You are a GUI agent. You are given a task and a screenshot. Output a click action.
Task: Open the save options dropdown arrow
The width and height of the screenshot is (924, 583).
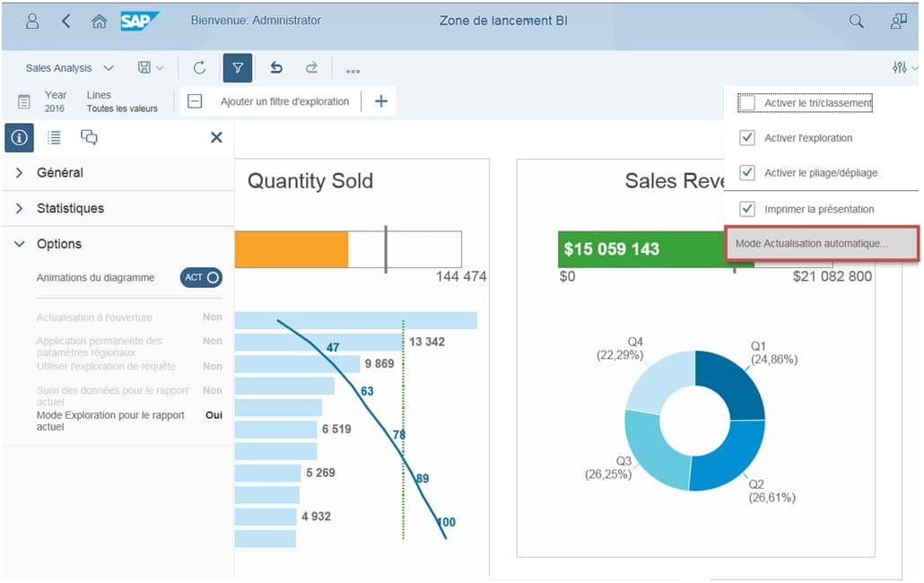click(160, 68)
